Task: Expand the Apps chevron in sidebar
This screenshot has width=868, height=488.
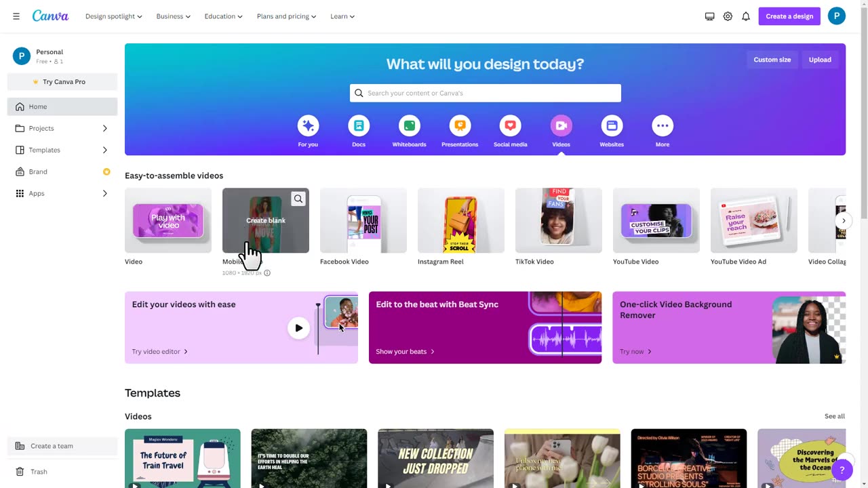Action: coord(105,193)
